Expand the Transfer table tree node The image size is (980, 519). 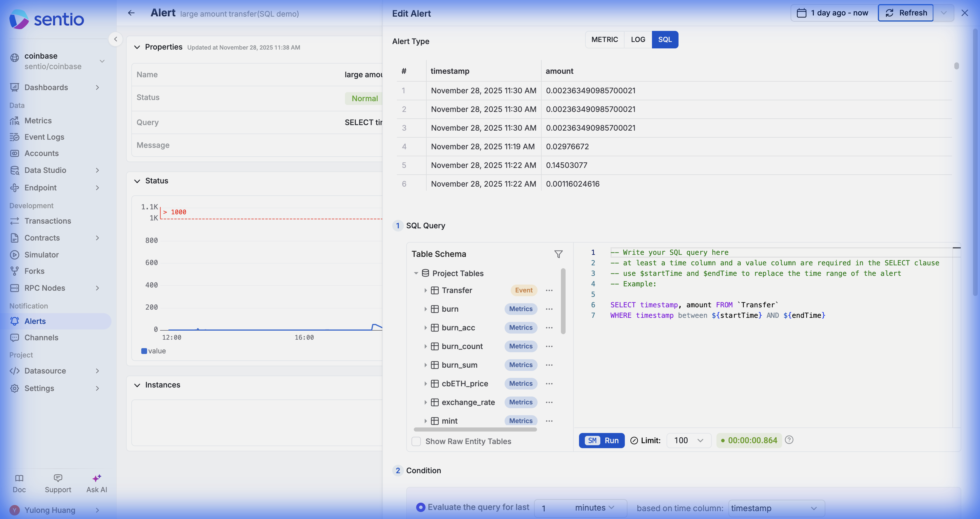pos(425,290)
